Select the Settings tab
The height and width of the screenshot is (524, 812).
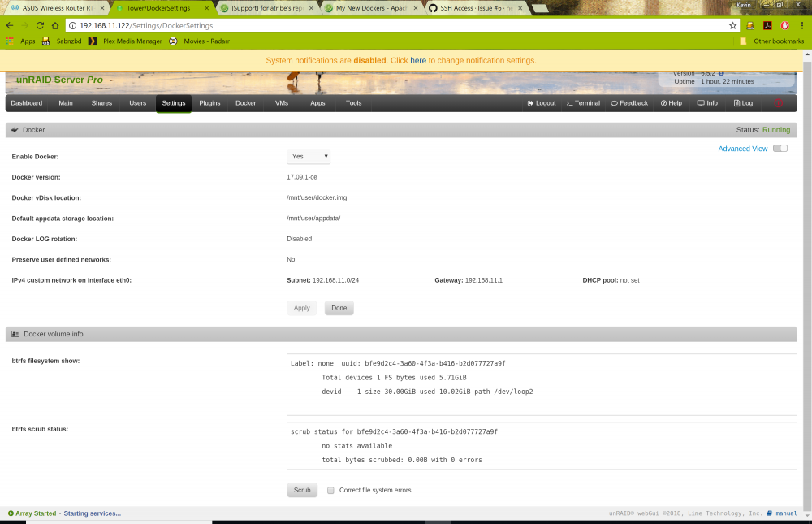[x=174, y=103]
